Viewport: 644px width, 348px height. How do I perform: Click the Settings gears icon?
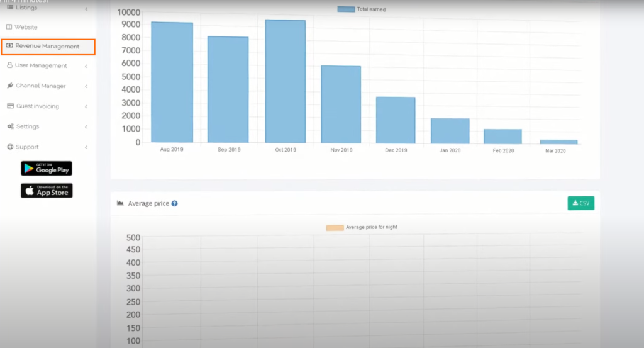(x=10, y=126)
